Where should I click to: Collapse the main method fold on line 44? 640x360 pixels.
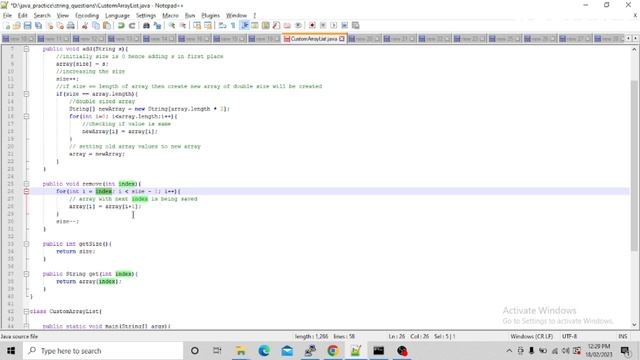tap(26, 326)
